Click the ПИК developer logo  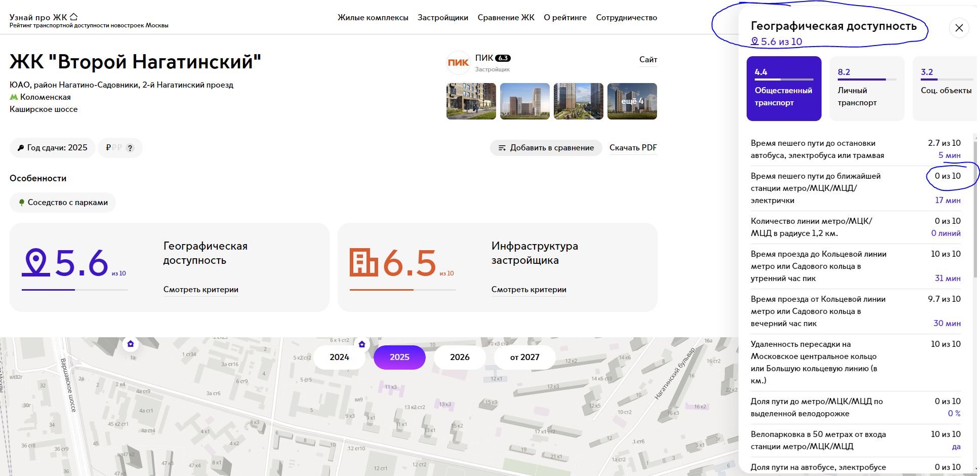[458, 63]
